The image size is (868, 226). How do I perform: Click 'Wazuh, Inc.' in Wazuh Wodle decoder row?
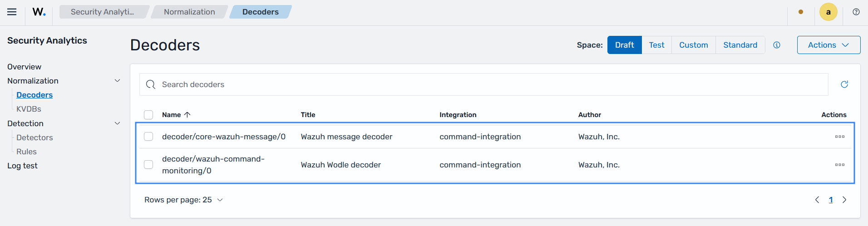(599, 165)
